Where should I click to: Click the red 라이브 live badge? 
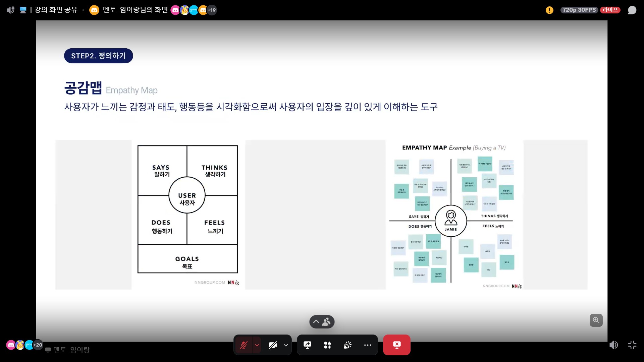pos(610,10)
